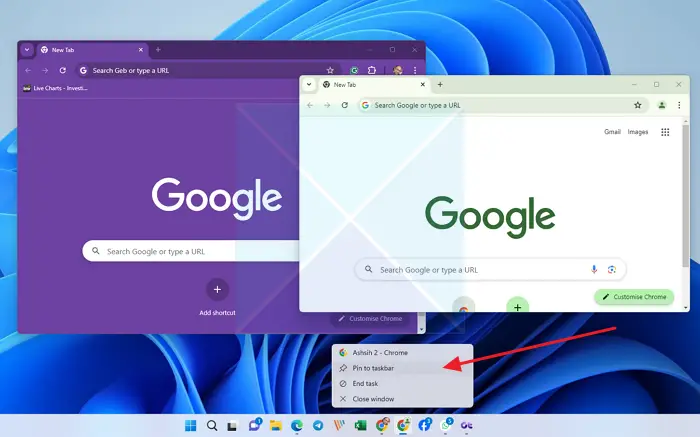This screenshot has height=437, width=700.
Task: Click scroll down arrow in white window
Action: (686, 308)
